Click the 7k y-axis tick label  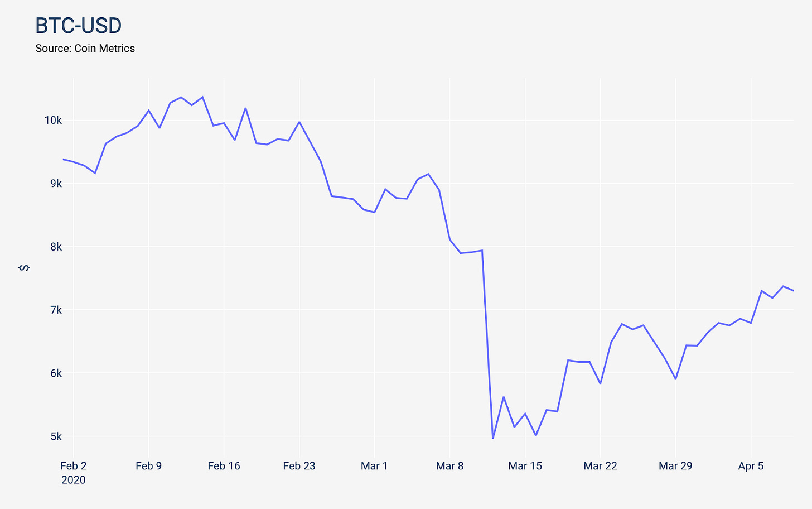[x=56, y=310]
